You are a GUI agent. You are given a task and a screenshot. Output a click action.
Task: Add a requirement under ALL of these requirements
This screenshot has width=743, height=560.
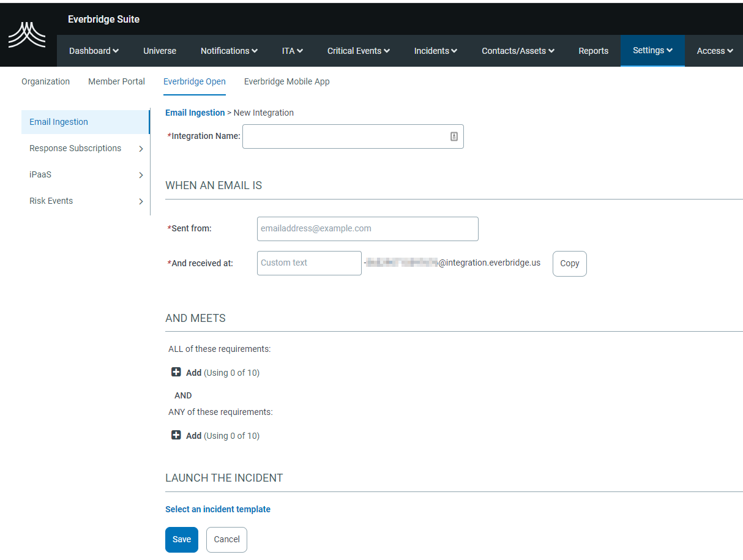click(x=193, y=373)
